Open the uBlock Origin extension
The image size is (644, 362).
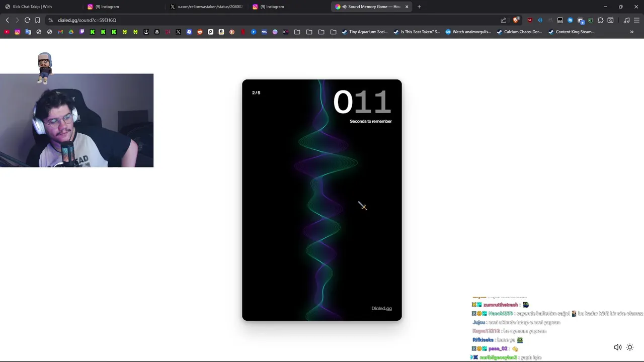click(530, 20)
